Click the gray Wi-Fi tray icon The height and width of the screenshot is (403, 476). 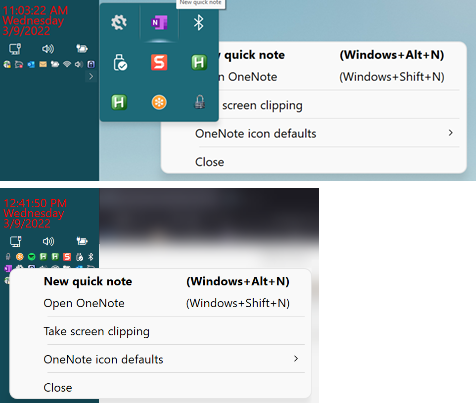click(x=67, y=64)
